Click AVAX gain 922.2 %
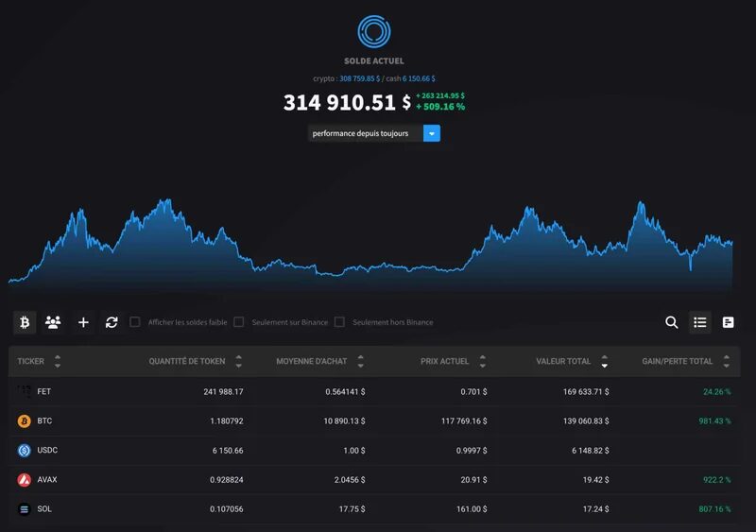The height and width of the screenshot is (532, 756). click(x=717, y=480)
